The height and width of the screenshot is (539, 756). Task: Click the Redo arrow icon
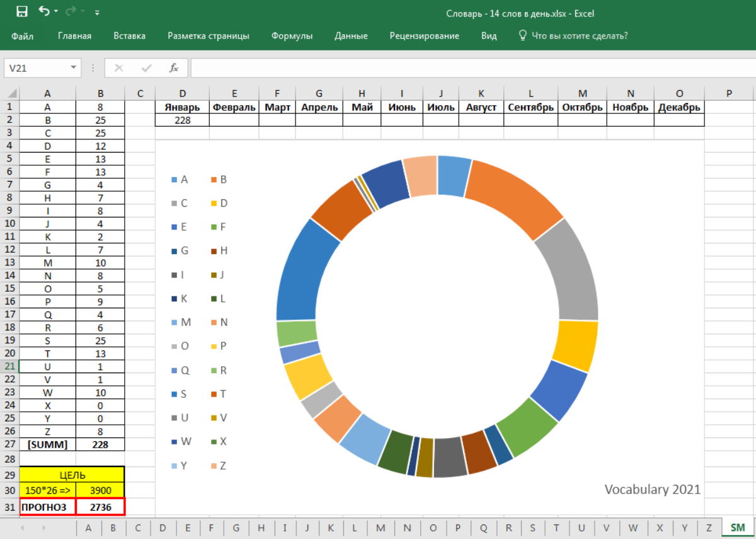point(71,11)
